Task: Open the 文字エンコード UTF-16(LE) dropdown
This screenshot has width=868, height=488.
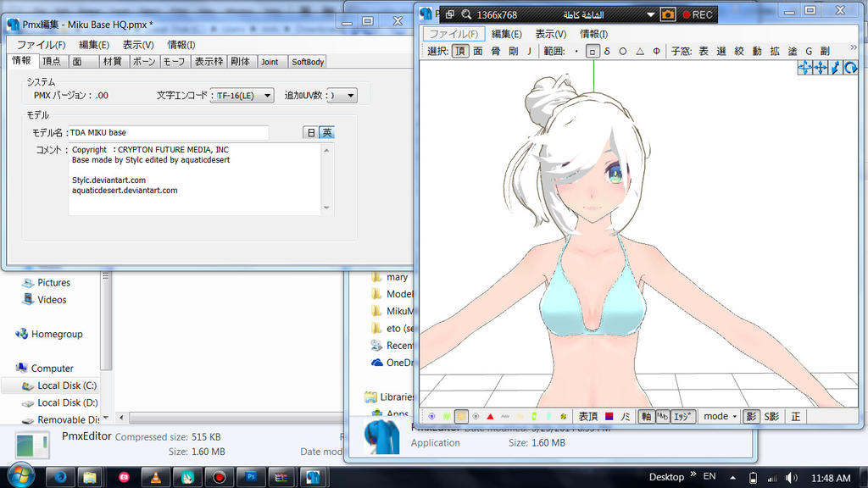Action: pyautogui.click(x=243, y=96)
